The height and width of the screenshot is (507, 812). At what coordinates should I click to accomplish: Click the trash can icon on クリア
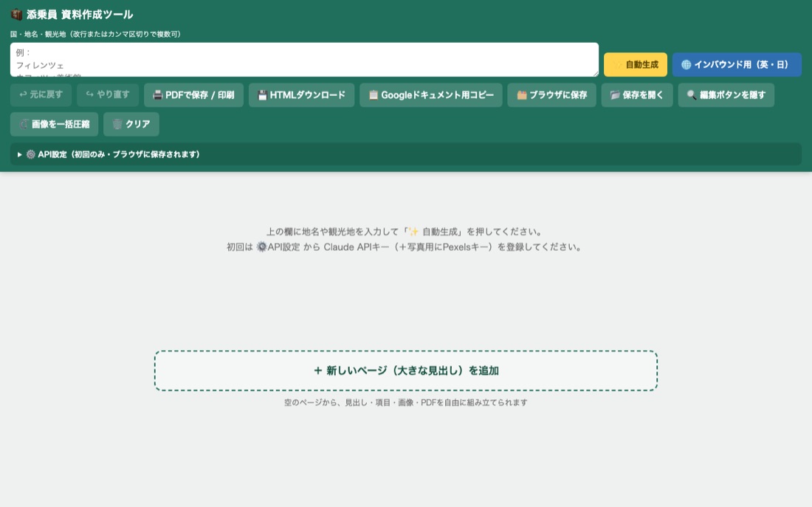(117, 124)
